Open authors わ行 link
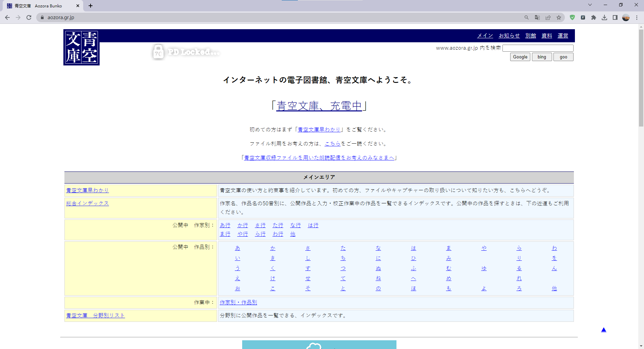The image size is (644, 349). [278, 234]
